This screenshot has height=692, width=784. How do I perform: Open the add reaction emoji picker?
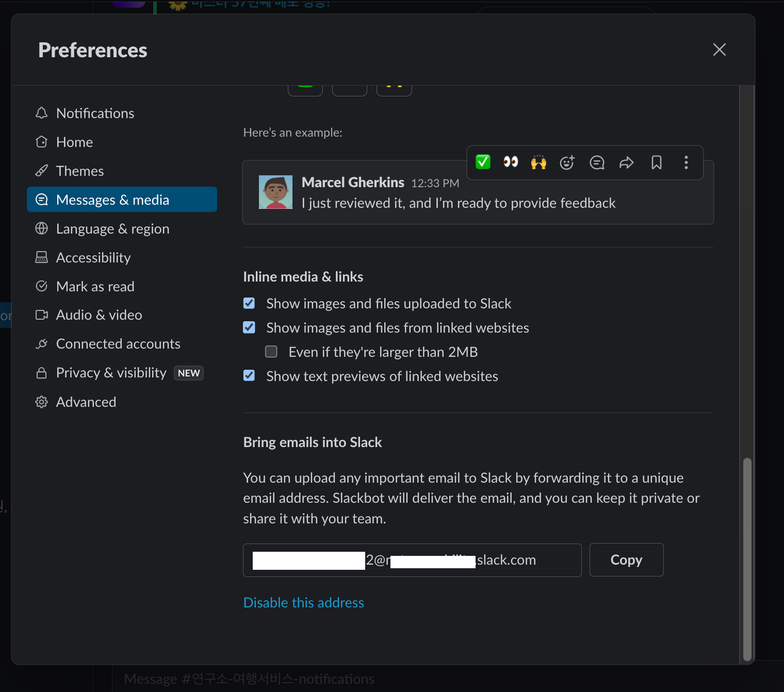(x=567, y=162)
